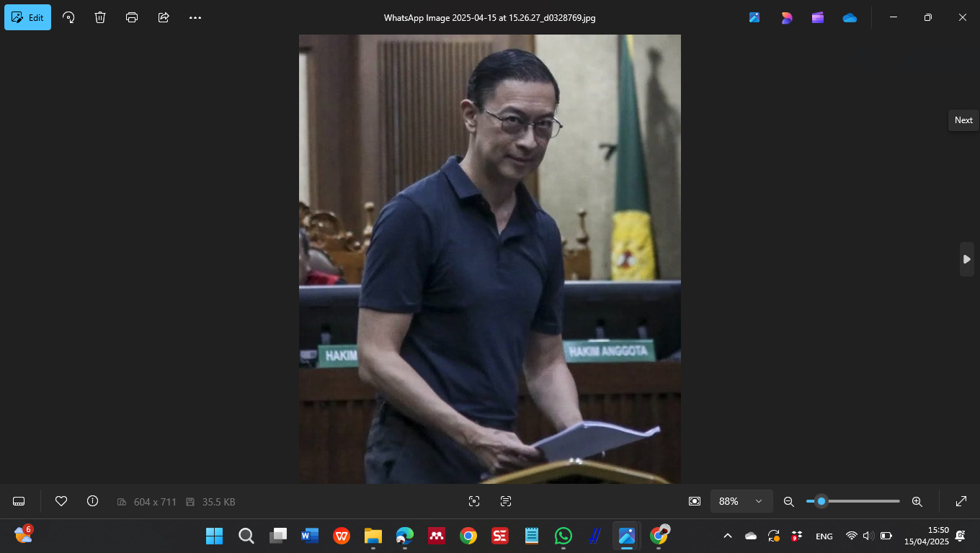Share the photo using the share icon
The width and height of the screenshot is (980, 553).
pyautogui.click(x=164, y=17)
